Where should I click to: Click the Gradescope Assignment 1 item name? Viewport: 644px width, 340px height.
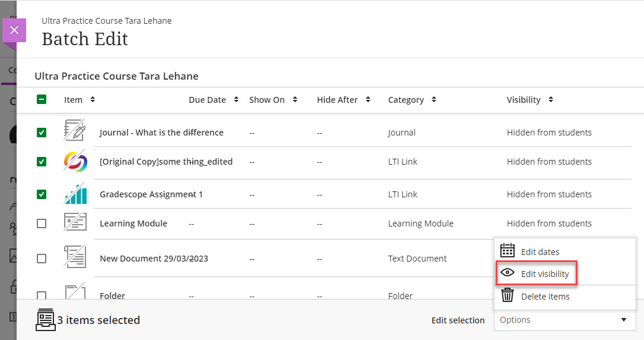[x=151, y=194]
